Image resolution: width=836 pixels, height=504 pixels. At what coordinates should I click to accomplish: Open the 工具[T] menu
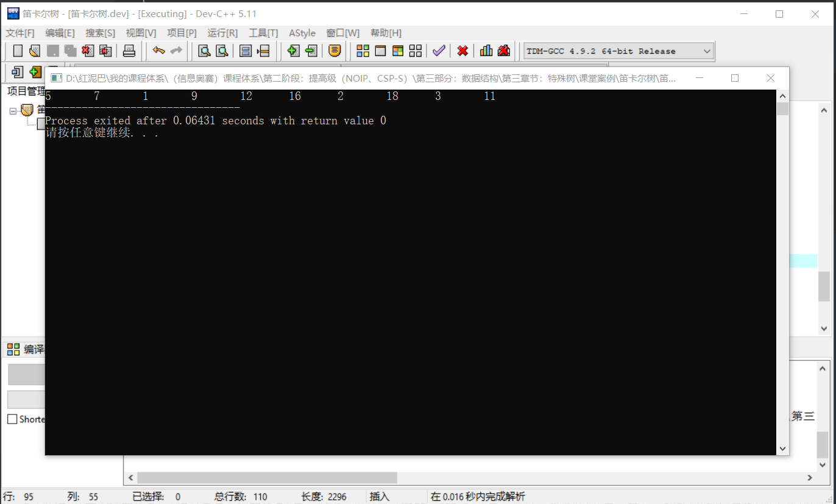(263, 33)
